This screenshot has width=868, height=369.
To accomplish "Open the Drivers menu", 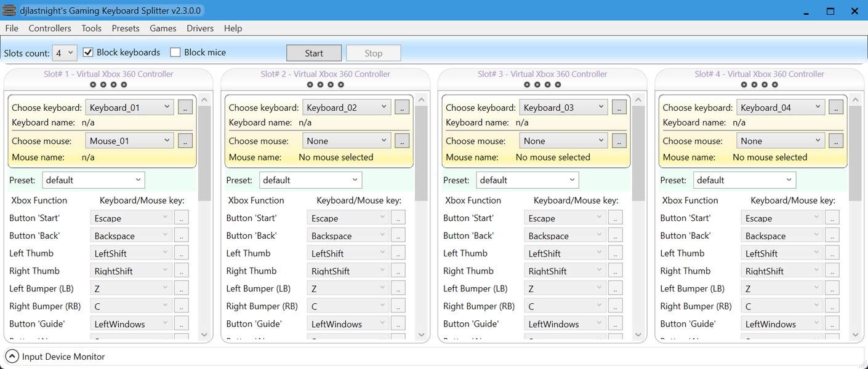I will click(x=200, y=28).
